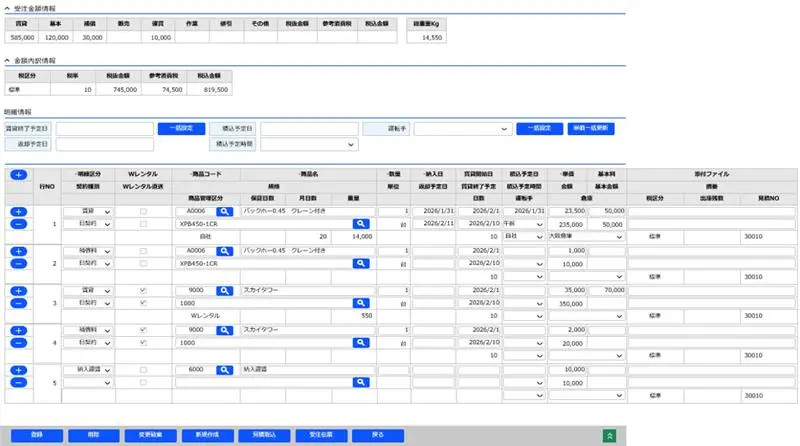Viewport: 800px width, 446px height.
Task: Click the plus icon on row 1
Action: [19, 211]
